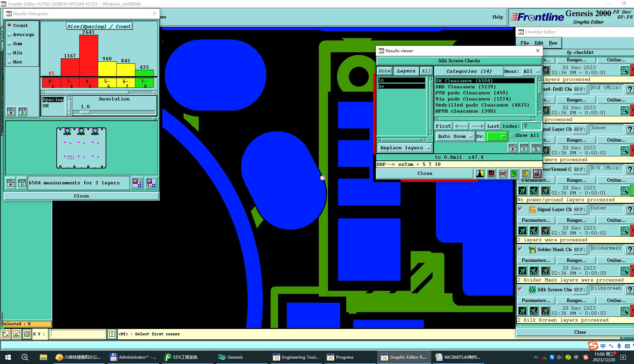Open Signal Layer check results magnifier
The height and width of the screenshot is (364, 634).
[x=625, y=230]
